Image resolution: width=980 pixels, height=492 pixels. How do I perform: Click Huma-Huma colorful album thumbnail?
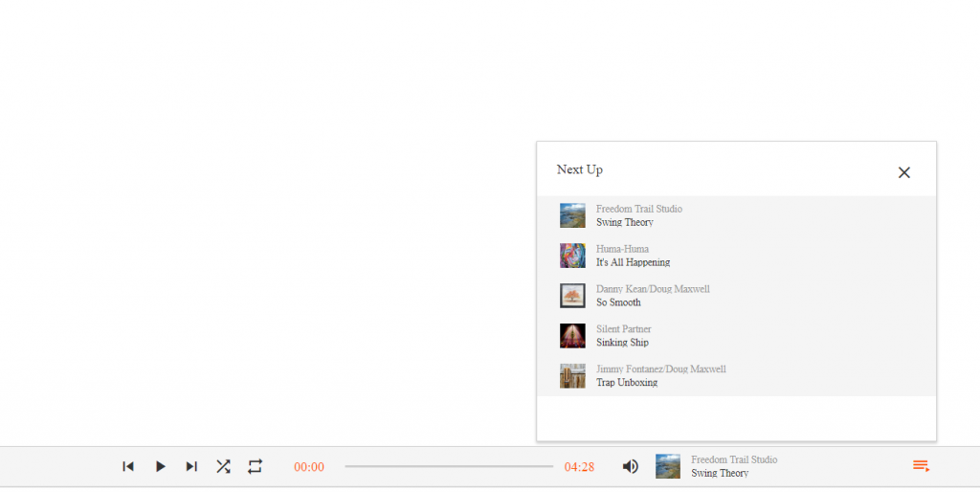[572, 256]
